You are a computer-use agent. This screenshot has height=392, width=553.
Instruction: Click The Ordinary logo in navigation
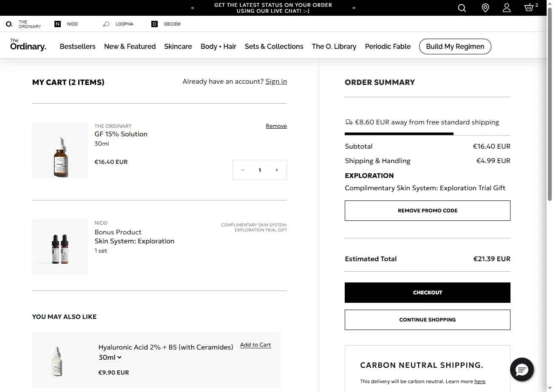click(x=28, y=45)
